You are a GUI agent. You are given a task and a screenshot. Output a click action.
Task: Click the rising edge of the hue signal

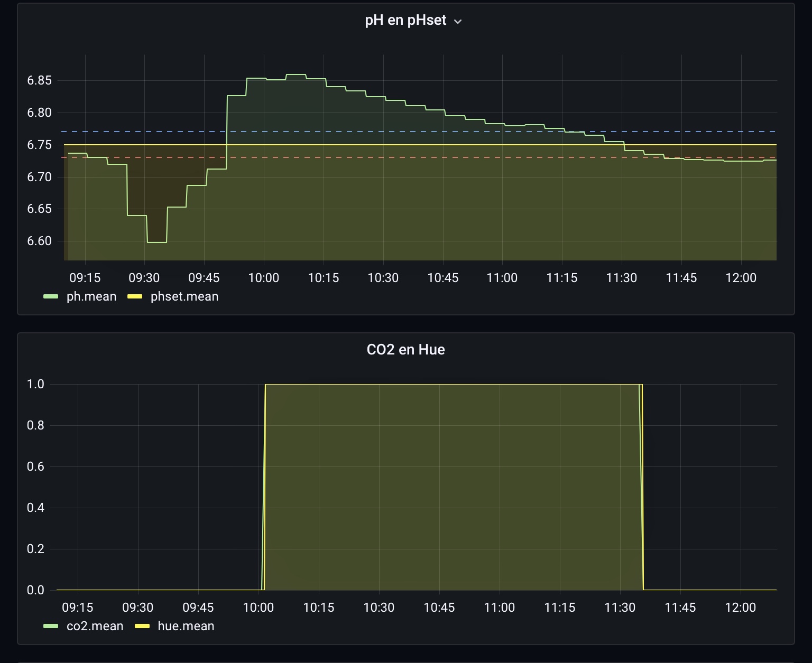264,486
